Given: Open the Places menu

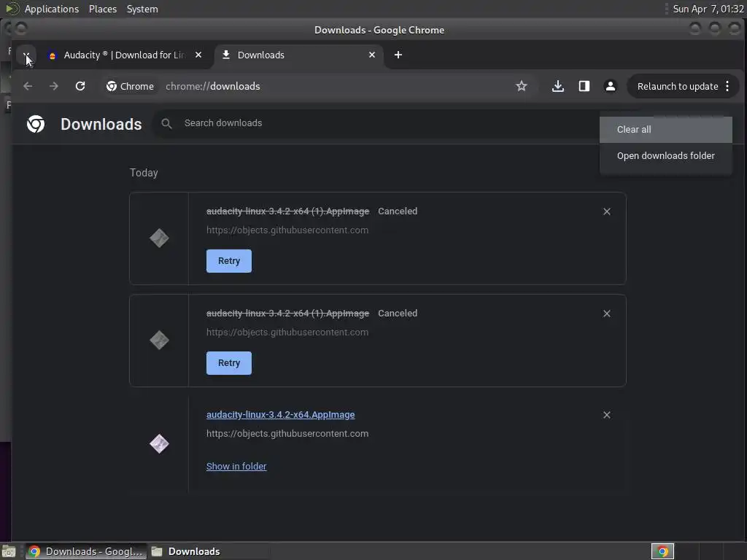Looking at the screenshot, I should pos(102,9).
